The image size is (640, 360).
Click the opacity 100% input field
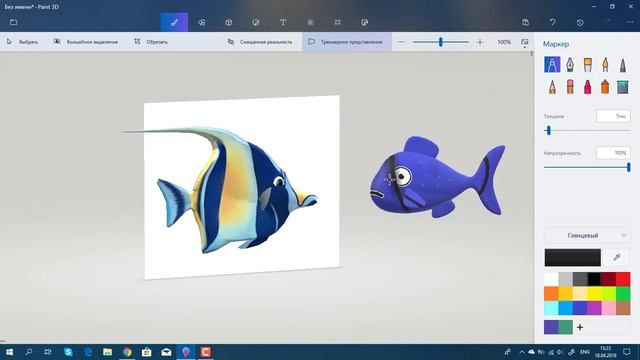(x=613, y=153)
